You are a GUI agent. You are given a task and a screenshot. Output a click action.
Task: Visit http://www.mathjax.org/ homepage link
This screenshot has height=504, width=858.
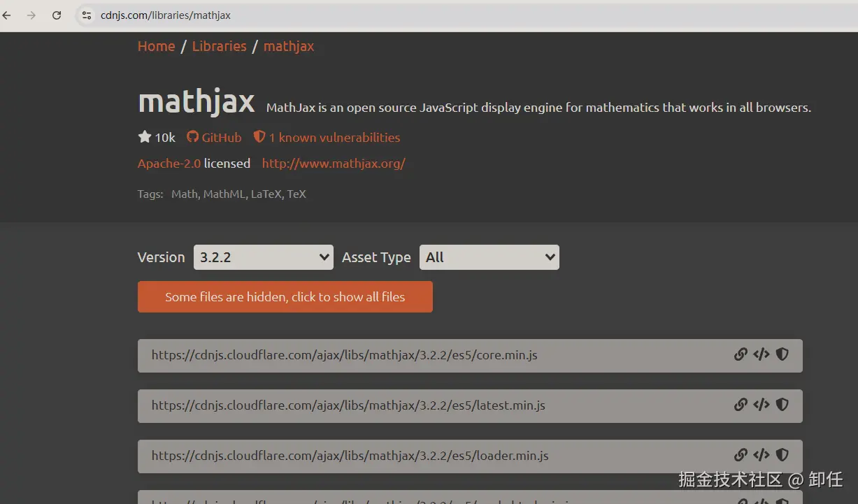pyautogui.click(x=334, y=164)
